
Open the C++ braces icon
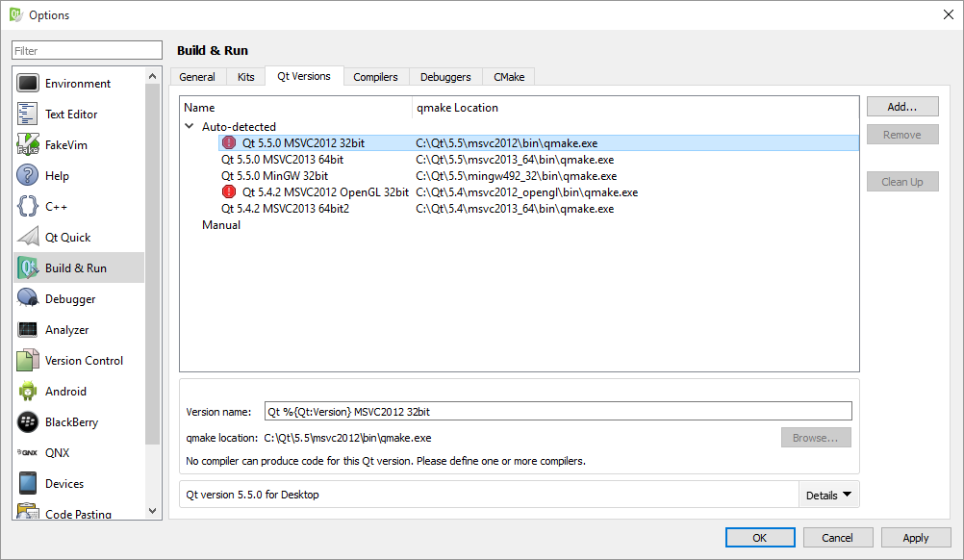(x=28, y=206)
